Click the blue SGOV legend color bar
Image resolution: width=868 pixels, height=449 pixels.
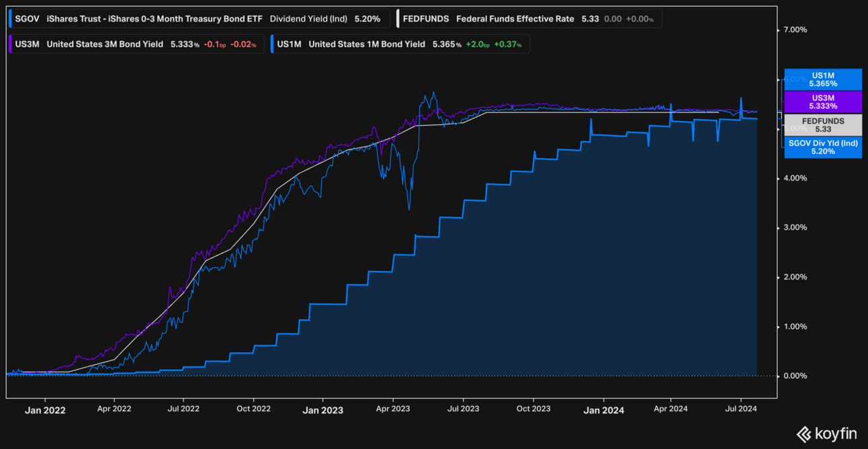(x=11, y=19)
